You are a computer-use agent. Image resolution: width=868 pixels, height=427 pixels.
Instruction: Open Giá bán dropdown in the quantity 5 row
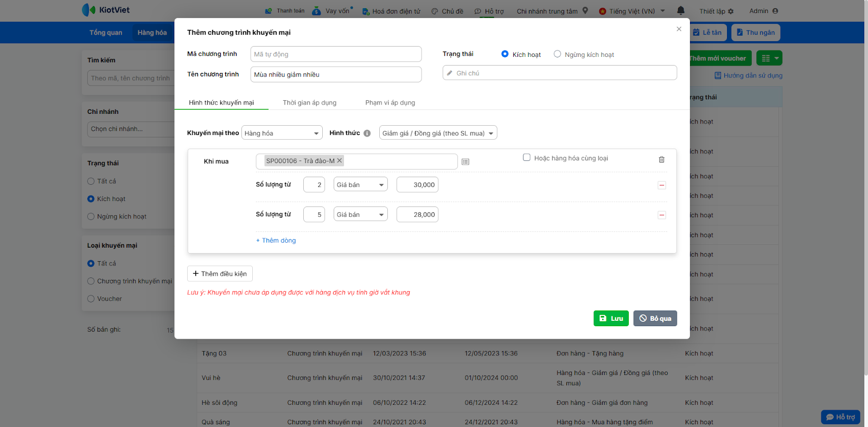point(361,215)
